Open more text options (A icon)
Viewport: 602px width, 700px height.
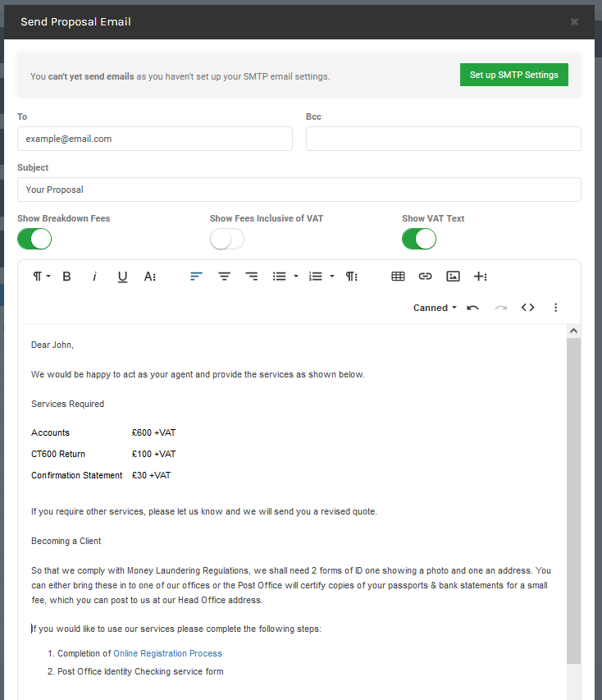[x=150, y=277]
